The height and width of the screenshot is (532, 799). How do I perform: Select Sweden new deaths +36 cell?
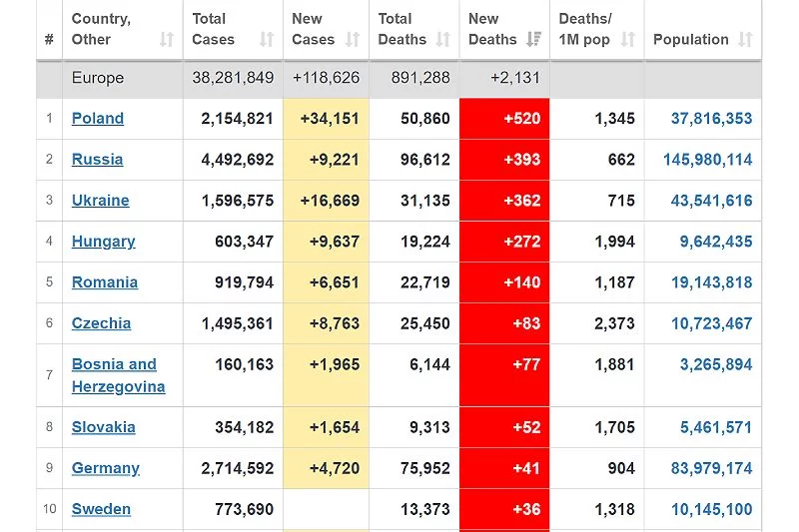[504, 509]
